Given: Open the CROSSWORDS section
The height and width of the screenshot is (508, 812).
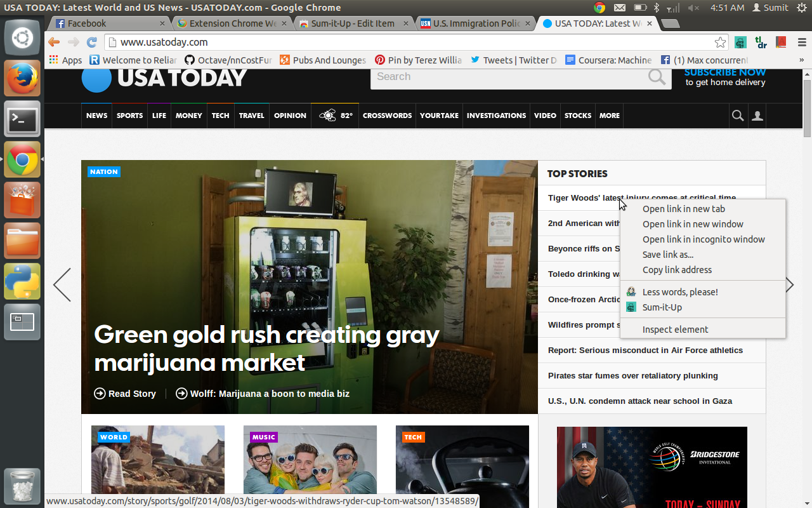Looking at the screenshot, I should click(x=387, y=116).
